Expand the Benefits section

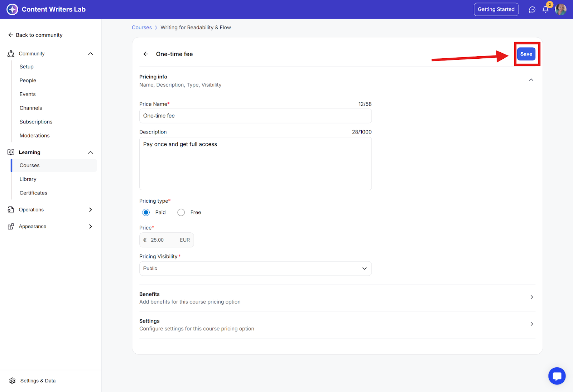pyautogui.click(x=531, y=297)
